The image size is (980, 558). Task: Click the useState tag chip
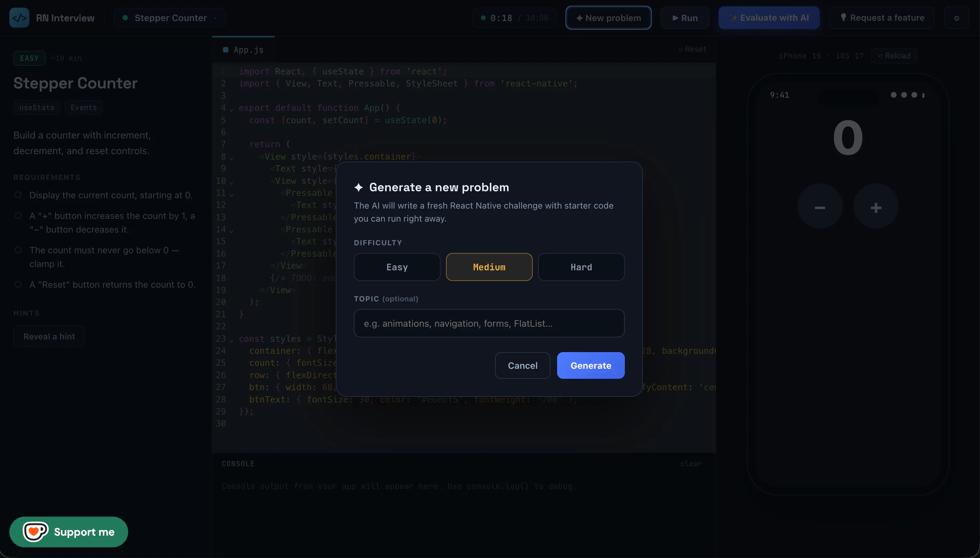pyautogui.click(x=37, y=108)
